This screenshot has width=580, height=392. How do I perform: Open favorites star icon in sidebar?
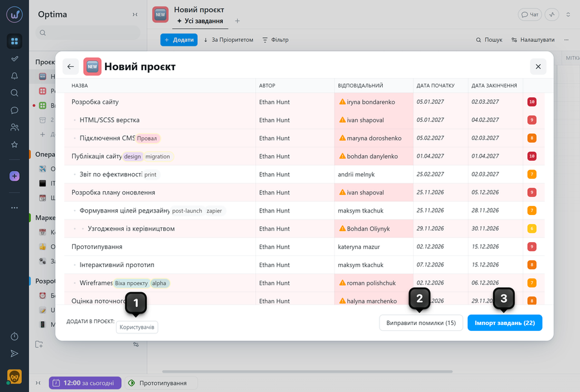click(x=14, y=144)
